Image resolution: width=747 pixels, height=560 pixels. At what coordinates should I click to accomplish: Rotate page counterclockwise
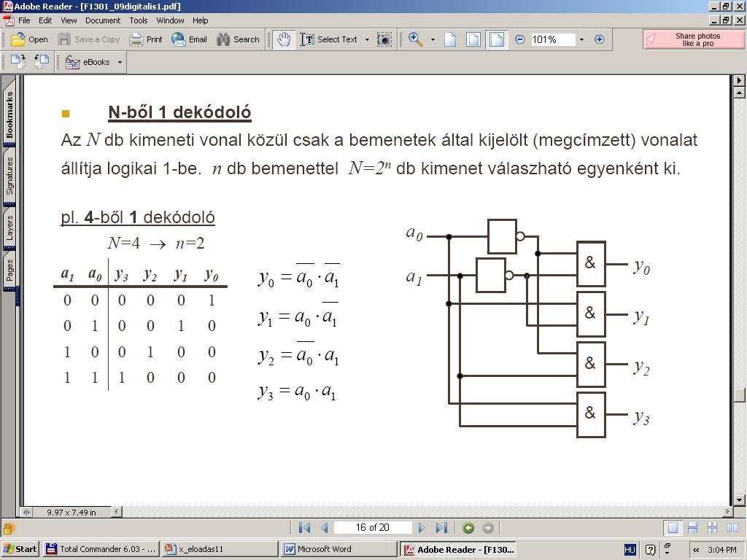[x=41, y=62]
